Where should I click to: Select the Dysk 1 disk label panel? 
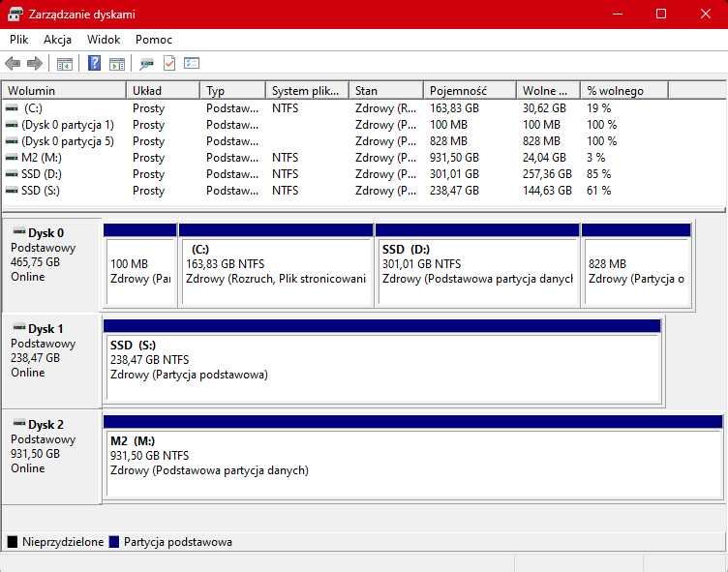point(51,361)
